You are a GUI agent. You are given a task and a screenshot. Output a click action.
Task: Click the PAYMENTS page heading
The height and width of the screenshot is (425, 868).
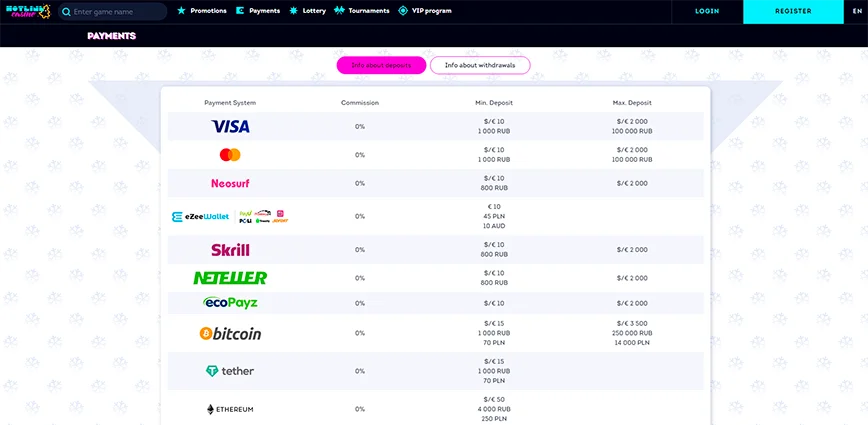111,36
